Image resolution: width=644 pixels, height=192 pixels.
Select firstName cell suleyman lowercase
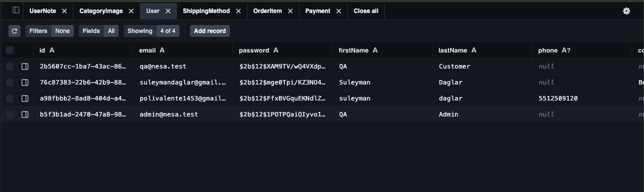[382, 98]
